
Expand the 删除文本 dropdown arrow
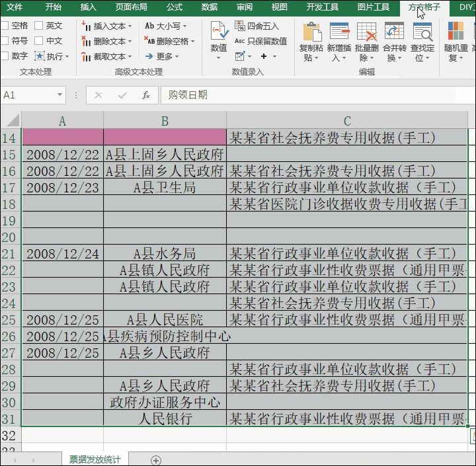[x=130, y=41]
